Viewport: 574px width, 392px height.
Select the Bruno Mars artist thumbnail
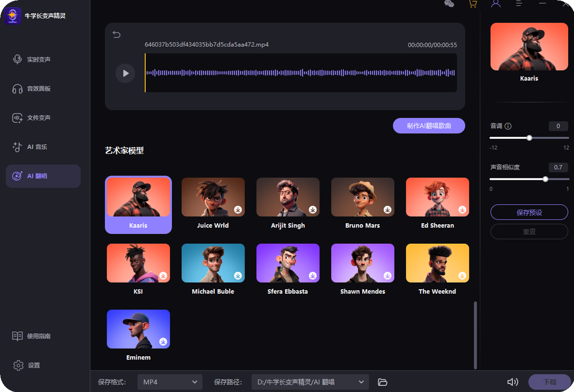click(363, 197)
